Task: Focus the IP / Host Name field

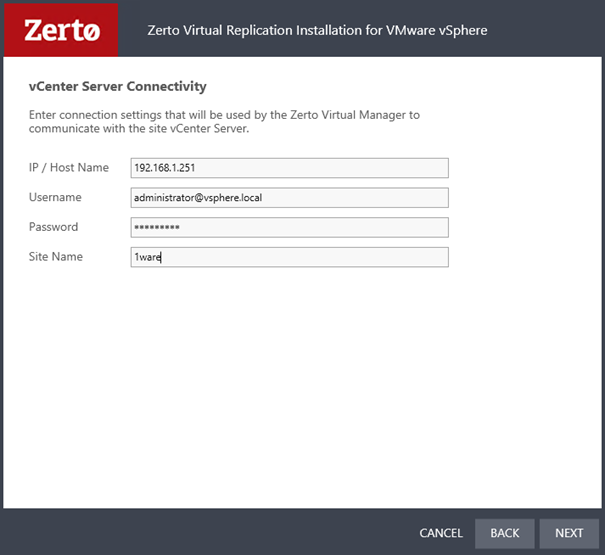Action: coord(289,168)
